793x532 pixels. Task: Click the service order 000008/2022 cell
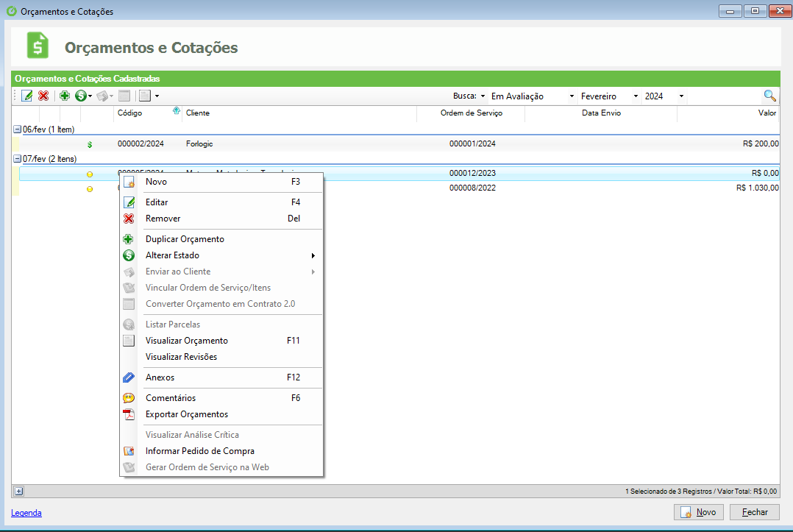point(472,188)
